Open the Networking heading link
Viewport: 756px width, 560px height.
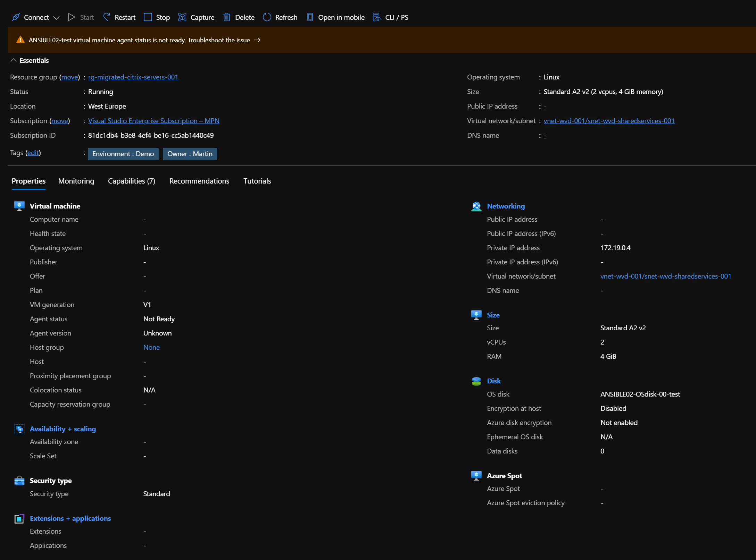(506, 206)
